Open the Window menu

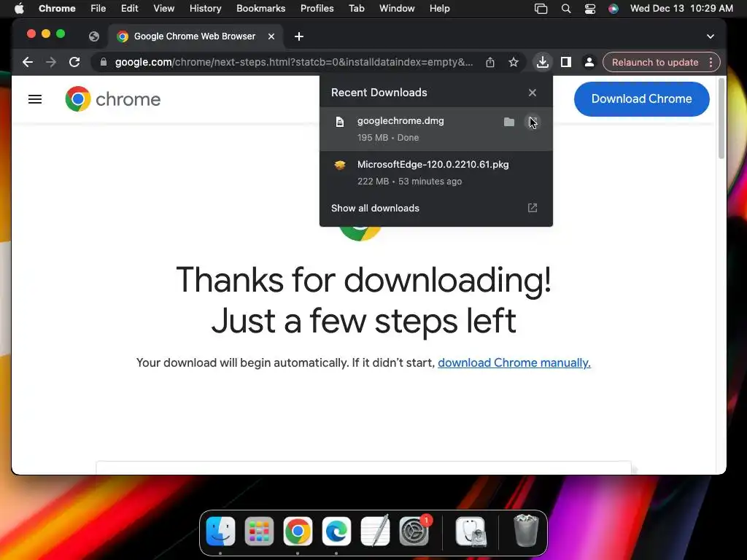point(397,9)
